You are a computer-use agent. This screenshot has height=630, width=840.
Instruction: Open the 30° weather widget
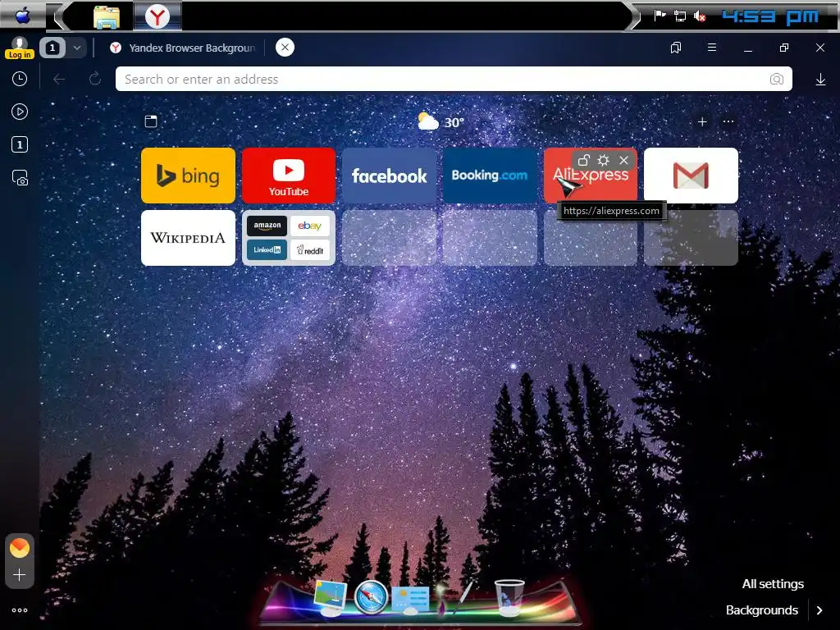pos(441,122)
